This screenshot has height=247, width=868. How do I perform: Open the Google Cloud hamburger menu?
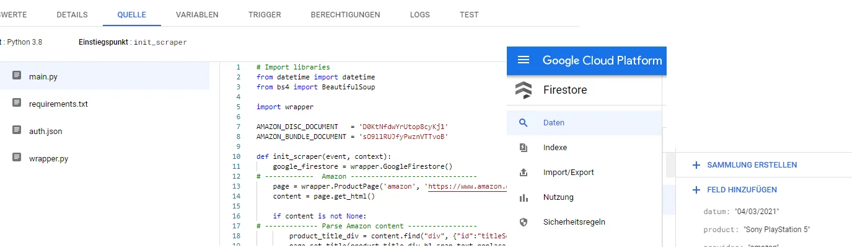[524, 60]
